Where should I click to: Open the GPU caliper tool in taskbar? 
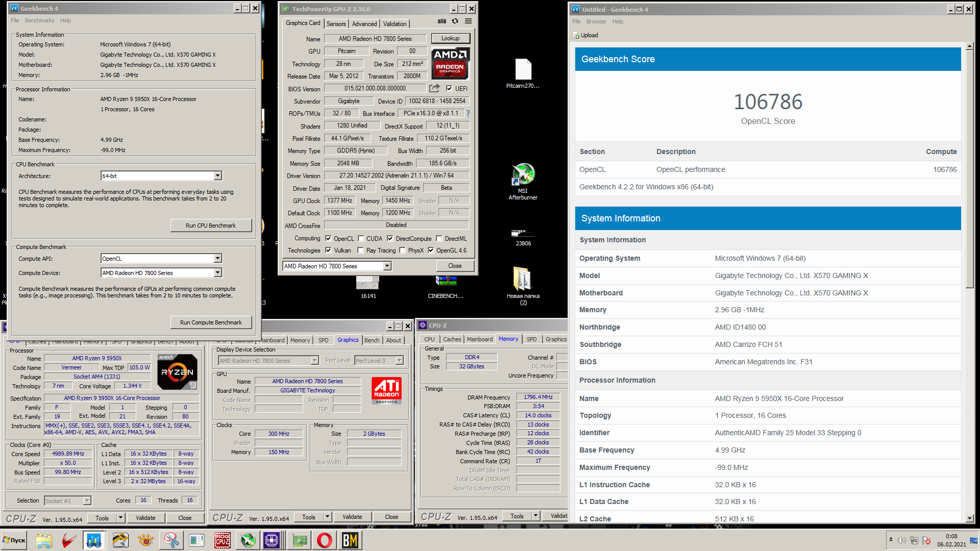click(x=120, y=540)
